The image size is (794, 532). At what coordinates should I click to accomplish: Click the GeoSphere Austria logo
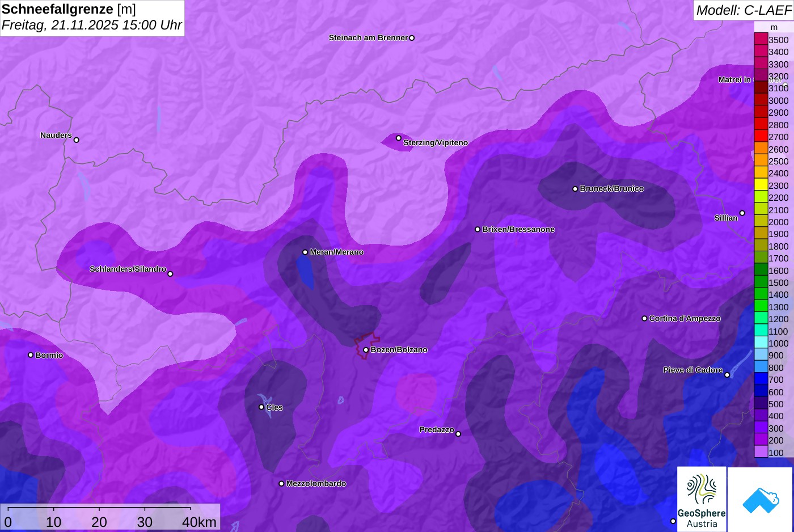(702, 499)
